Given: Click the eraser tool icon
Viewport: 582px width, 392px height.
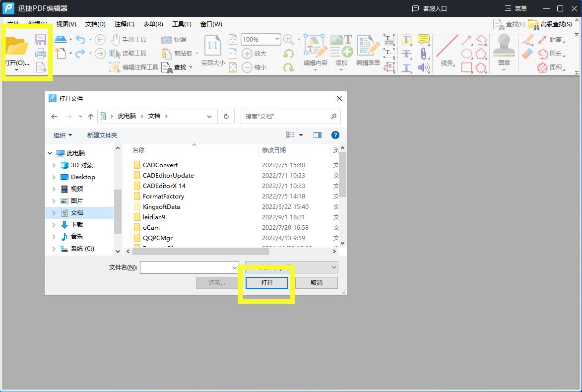Looking at the screenshot, I should point(527,54).
